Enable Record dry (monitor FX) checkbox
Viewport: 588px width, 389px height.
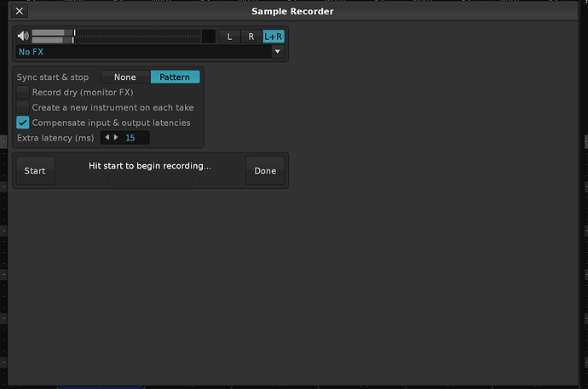(x=23, y=92)
